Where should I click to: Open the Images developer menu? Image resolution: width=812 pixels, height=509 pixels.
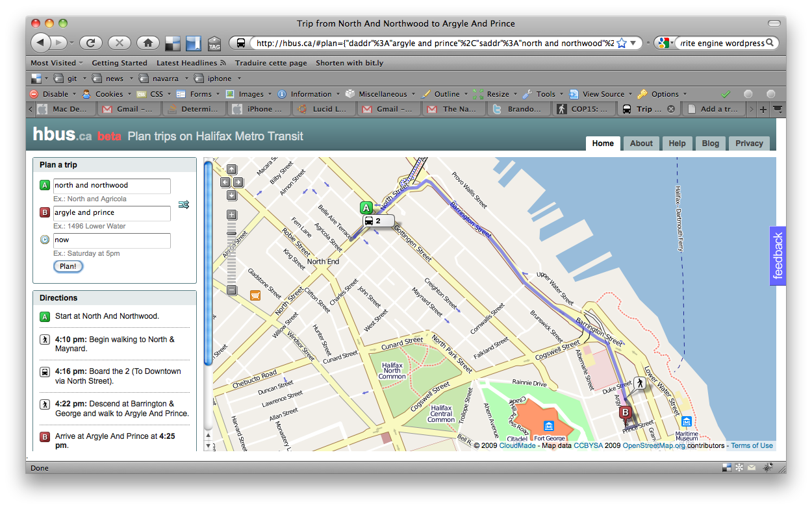pos(248,94)
